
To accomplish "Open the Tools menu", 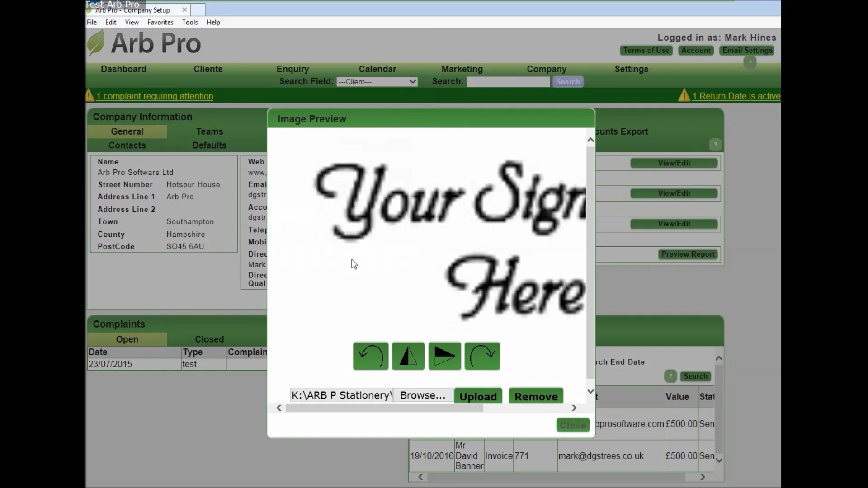I will point(189,22).
